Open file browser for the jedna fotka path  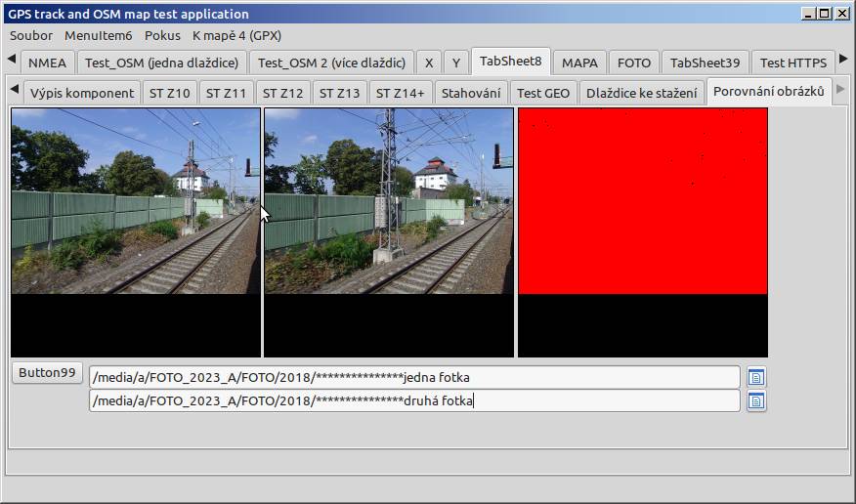756,377
